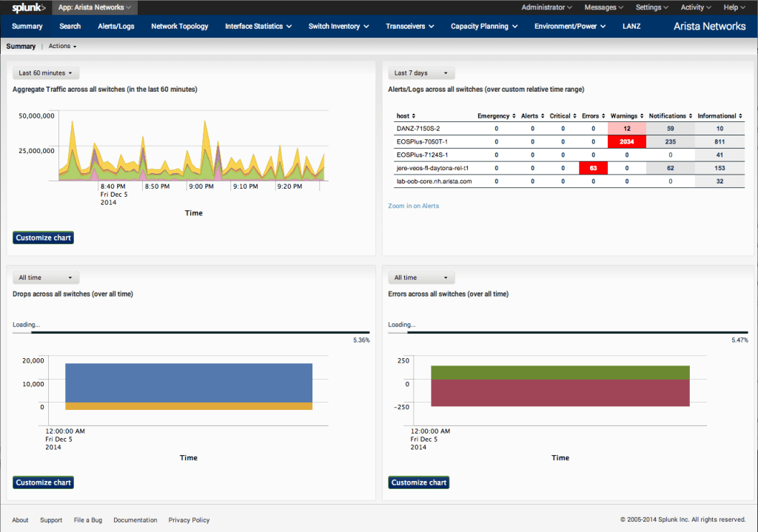Image resolution: width=758 pixels, height=532 pixels.
Task: Open the Administrator menu
Action: pos(547,7)
